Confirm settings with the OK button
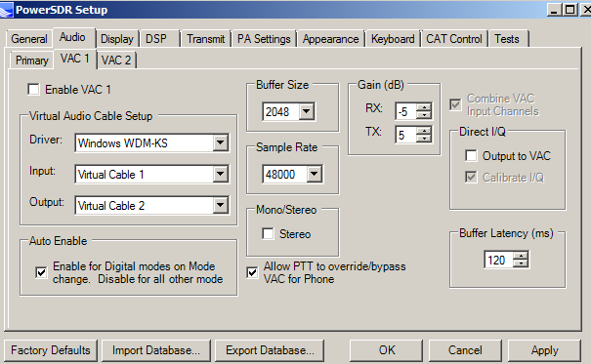Image resolution: width=591 pixels, height=364 pixels. coord(387,350)
